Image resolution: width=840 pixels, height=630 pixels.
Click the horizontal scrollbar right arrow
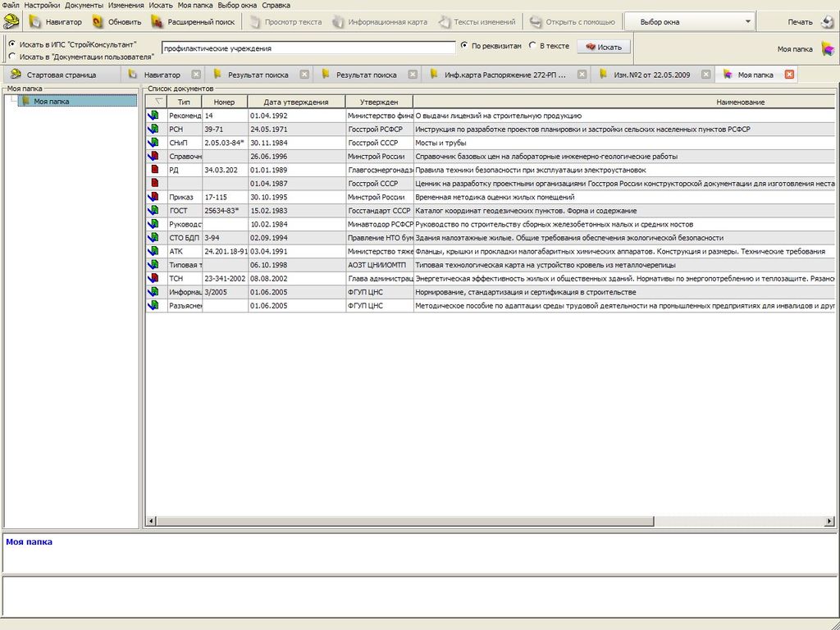point(830,521)
